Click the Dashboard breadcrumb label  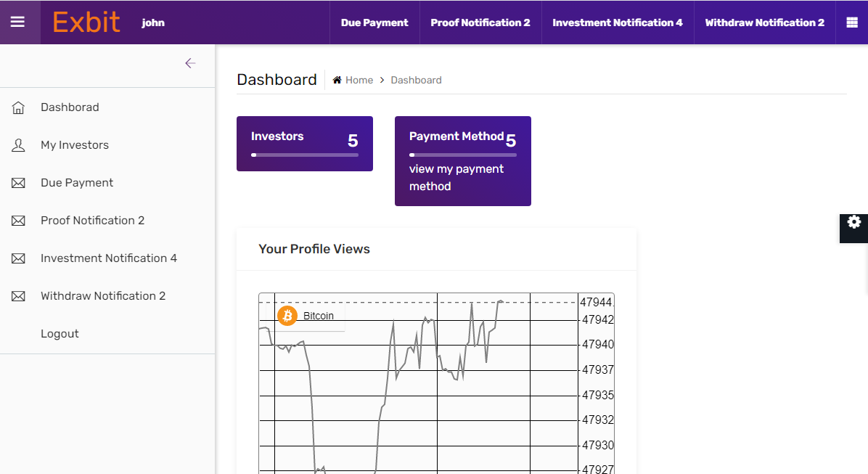click(416, 80)
